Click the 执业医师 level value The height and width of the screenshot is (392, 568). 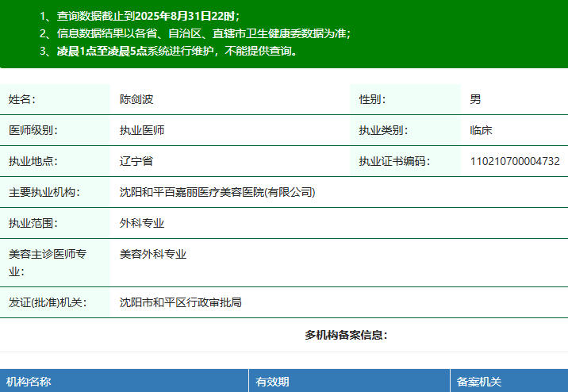tap(142, 130)
